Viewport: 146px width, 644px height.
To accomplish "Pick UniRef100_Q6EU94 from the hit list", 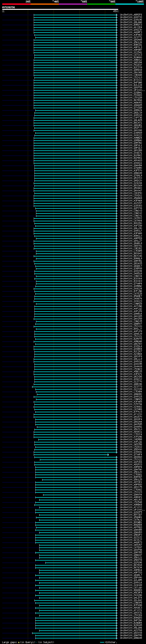I will [131, 62].
